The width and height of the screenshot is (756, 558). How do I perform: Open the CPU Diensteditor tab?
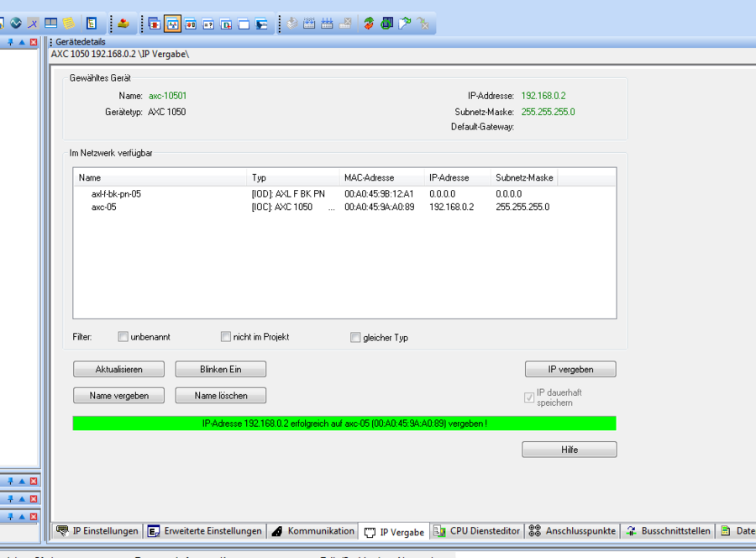(x=477, y=531)
